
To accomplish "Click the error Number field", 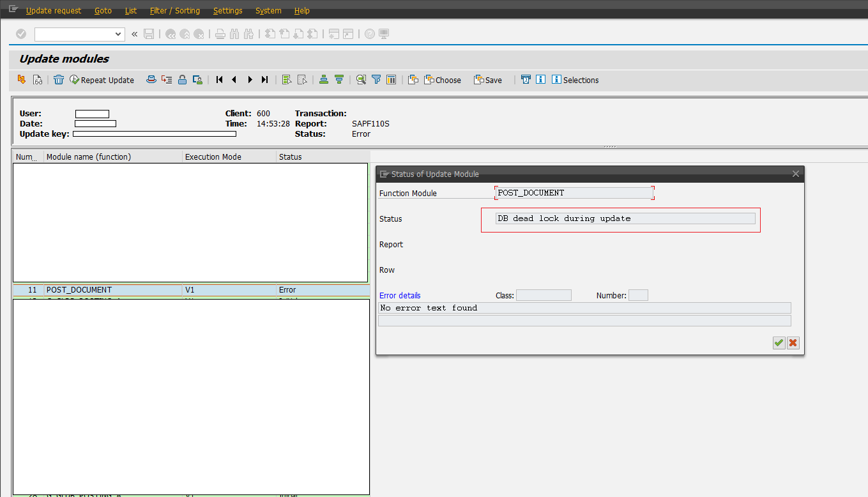I will click(638, 295).
